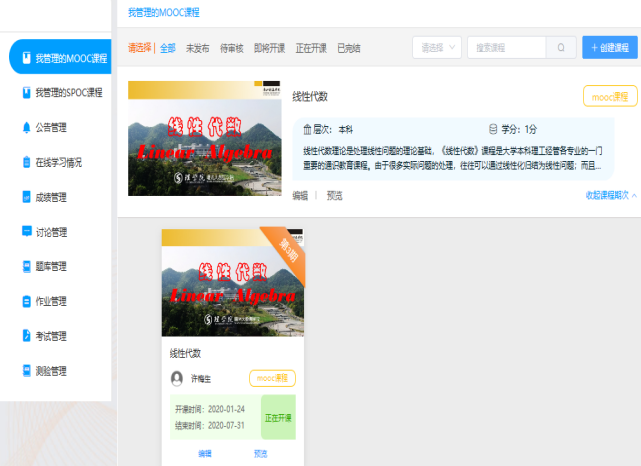Click the bell icon beside 公告管理
641x466 pixels.
[x=26, y=127]
